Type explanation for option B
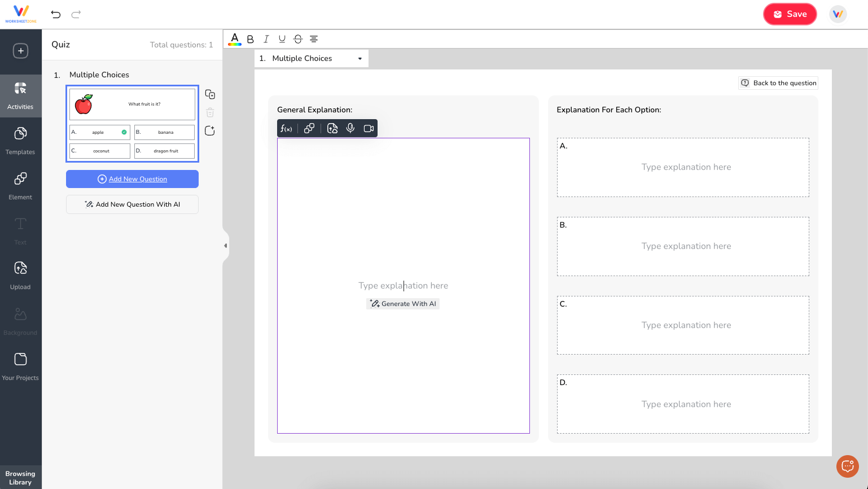Image resolution: width=868 pixels, height=489 pixels. [x=683, y=246]
